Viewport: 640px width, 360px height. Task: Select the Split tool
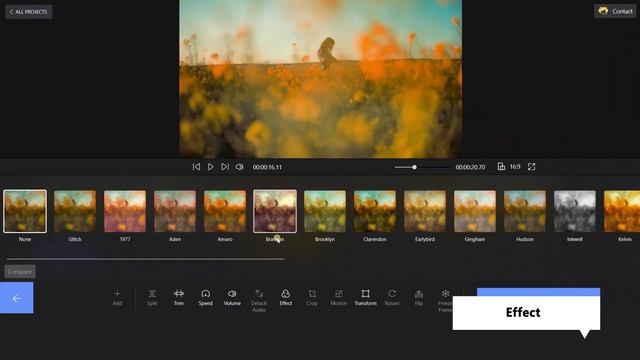[x=152, y=298]
